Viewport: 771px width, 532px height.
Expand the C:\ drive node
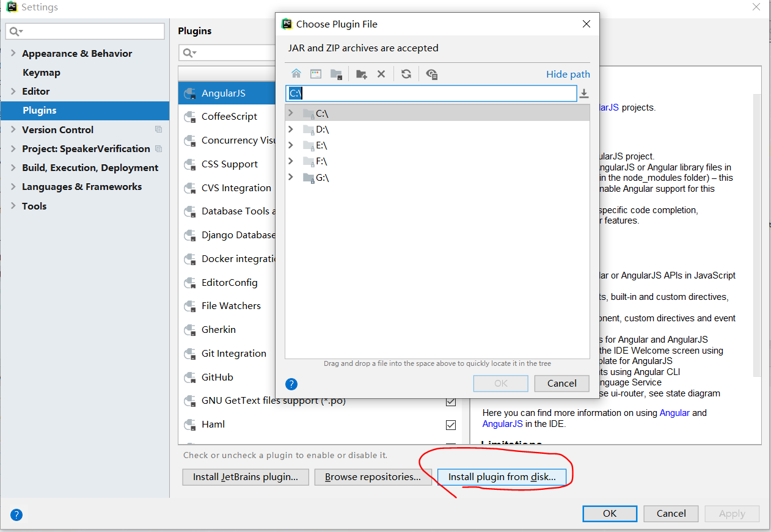(x=291, y=113)
